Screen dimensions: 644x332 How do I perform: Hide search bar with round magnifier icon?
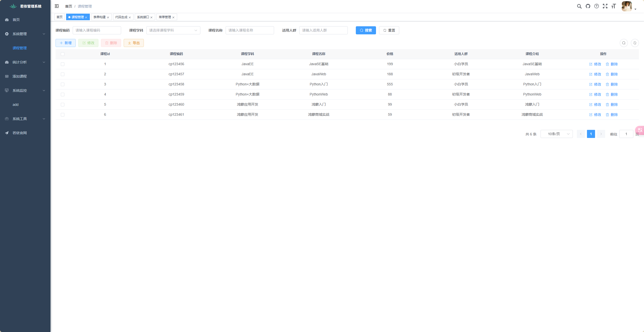624,43
